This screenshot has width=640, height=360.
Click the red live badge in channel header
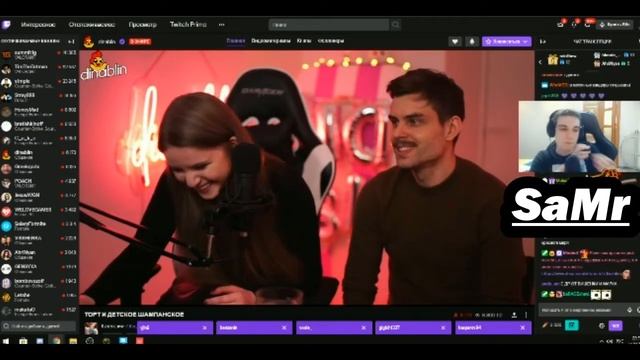pyautogui.click(x=140, y=42)
